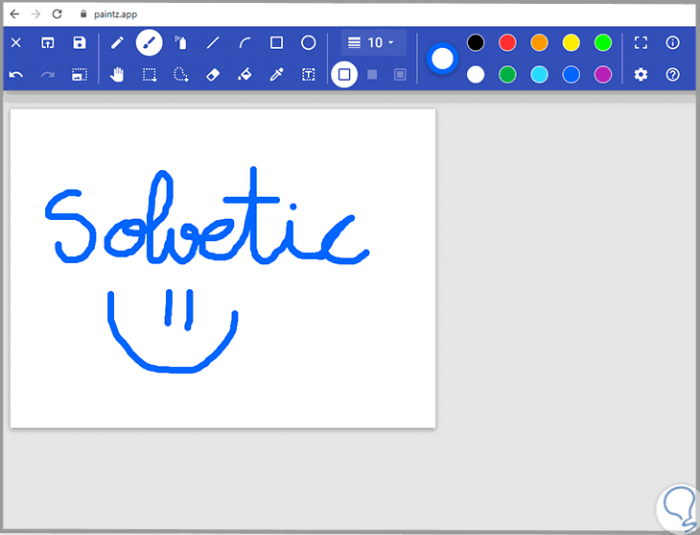The height and width of the screenshot is (535, 700).
Task: Select the Eyedropper color picker tool
Action: [x=277, y=75]
